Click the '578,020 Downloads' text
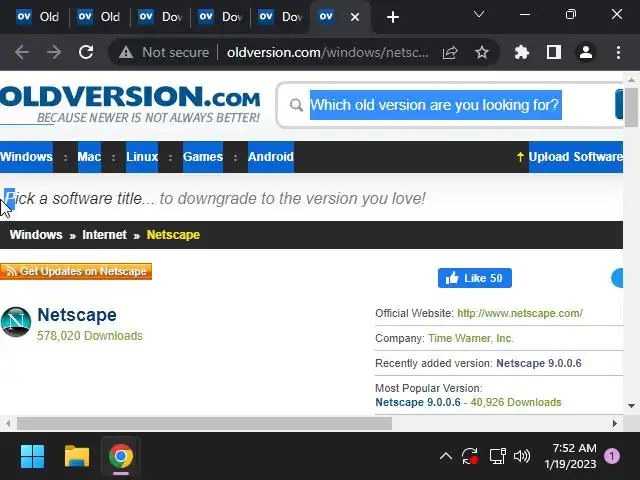Image resolution: width=640 pixels, height=480 pixels. (x=90, y=336)
